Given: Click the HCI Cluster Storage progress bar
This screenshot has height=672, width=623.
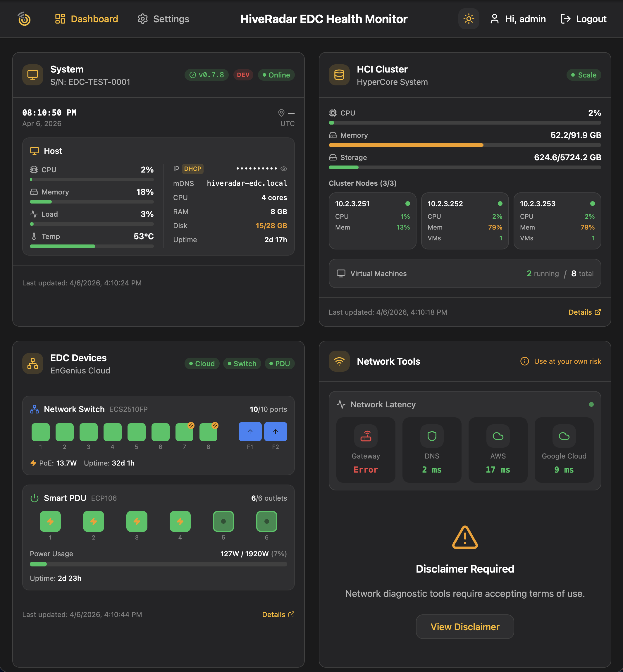Looking at the screenshot, I should pos(465,167).
